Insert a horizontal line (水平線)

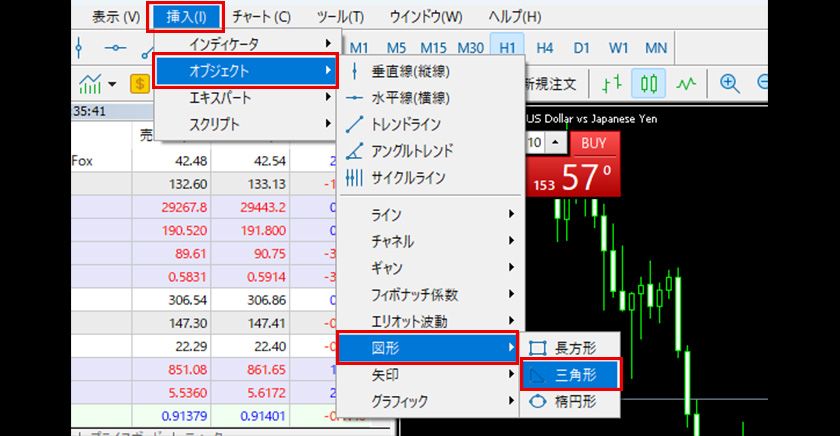click(x=409, y=98)
